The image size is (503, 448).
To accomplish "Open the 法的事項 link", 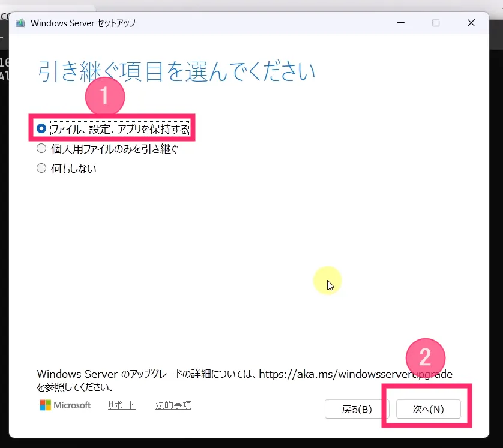I will (x=173, y=405).
